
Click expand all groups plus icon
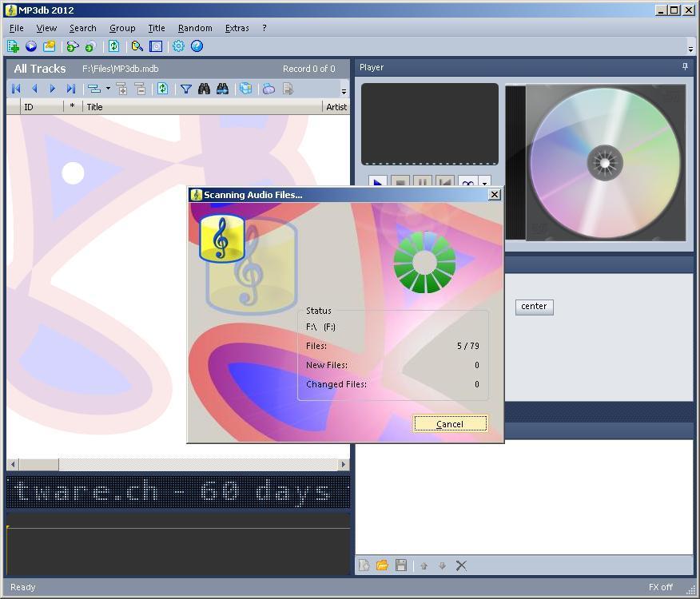pos(122,89)
